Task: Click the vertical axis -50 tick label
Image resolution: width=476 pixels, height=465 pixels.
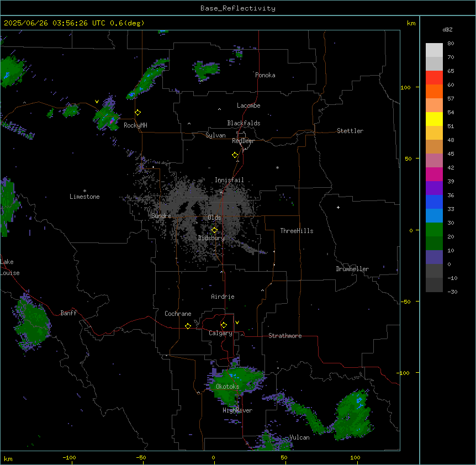Action: [405, 302]
